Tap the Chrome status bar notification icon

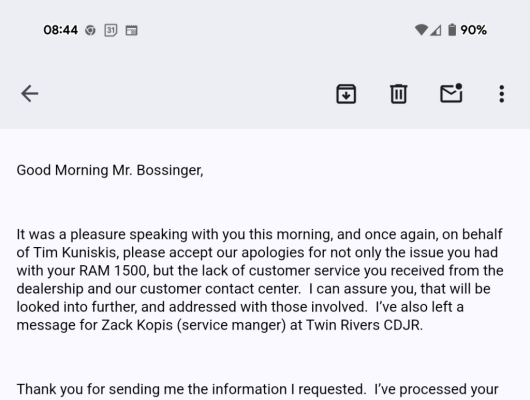click(90, 30)
